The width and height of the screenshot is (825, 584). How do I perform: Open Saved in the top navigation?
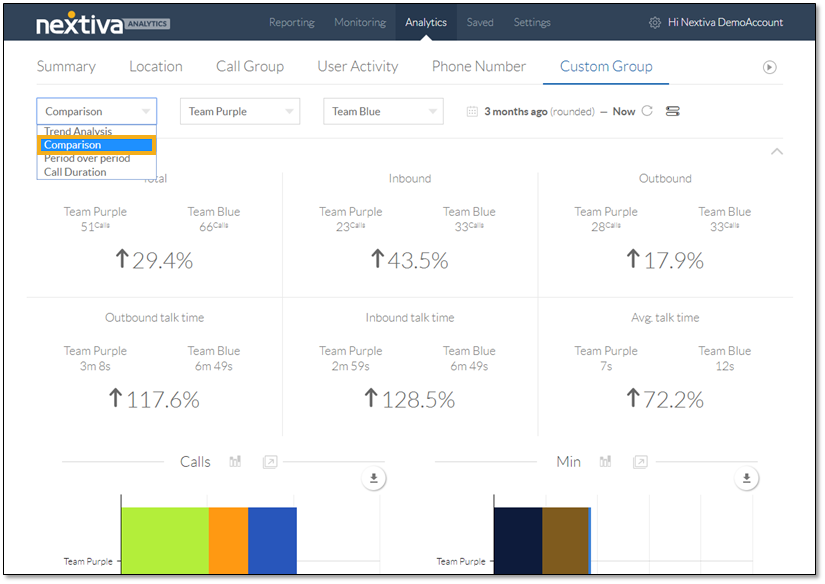480,23
